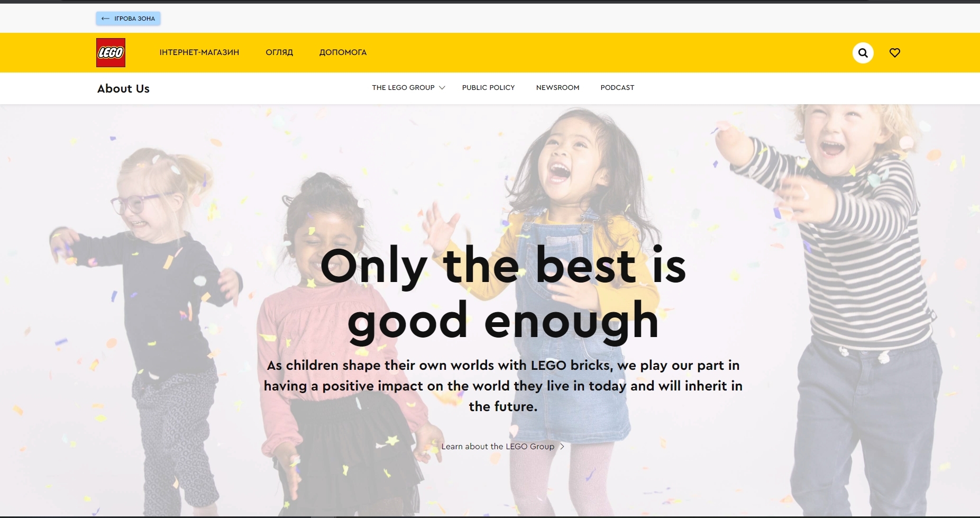Open the Інтернет-магазин menu

199,52
